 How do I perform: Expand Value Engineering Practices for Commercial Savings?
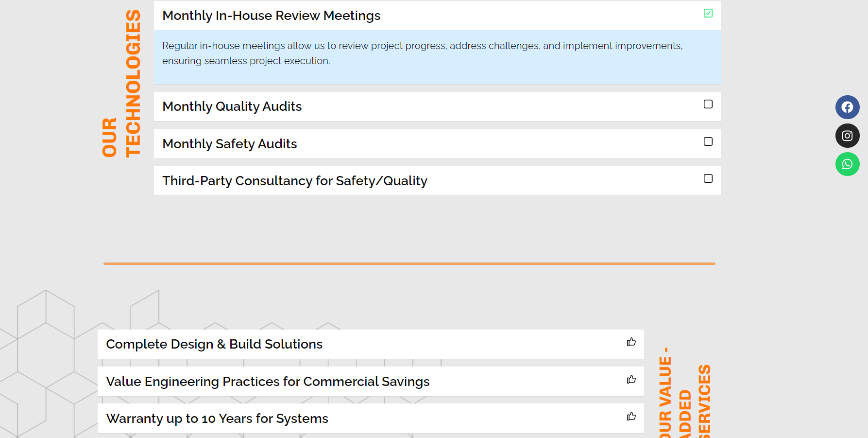[x=267, y=382]
